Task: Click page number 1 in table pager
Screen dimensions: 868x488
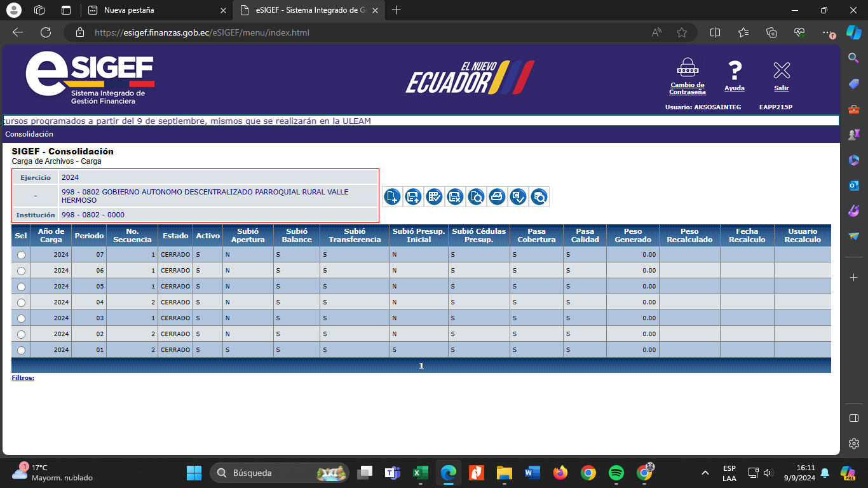Action: pos(421,366)
